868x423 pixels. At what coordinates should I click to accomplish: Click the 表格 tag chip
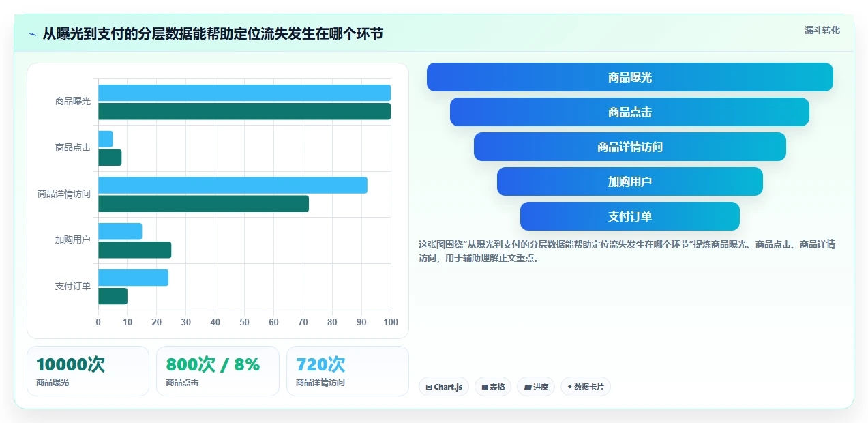[493, 387]
